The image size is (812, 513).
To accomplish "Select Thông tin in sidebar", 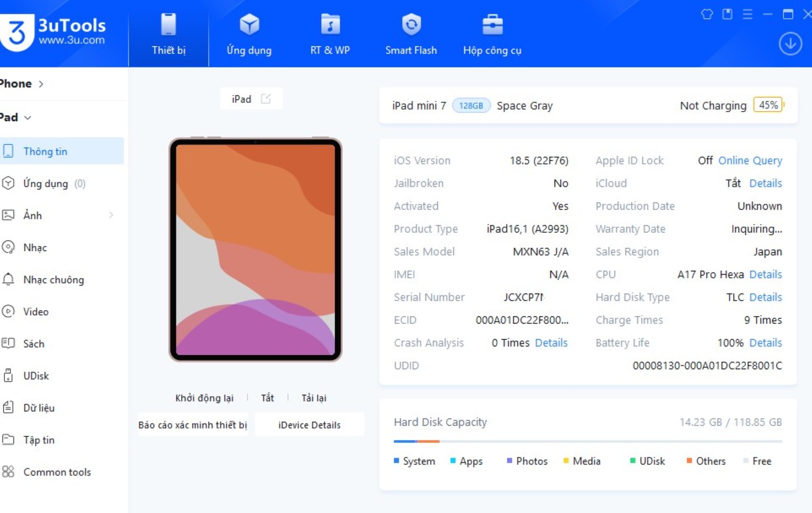I will point(62,151).
